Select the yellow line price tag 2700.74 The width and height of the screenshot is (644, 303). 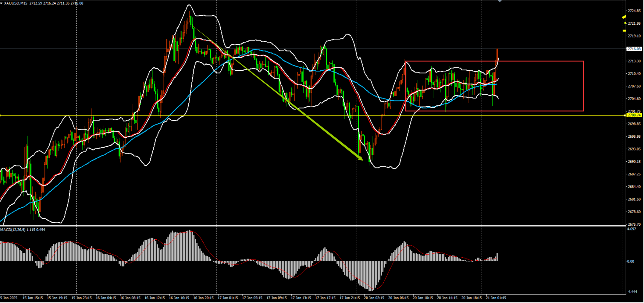[x=634, y=115]
